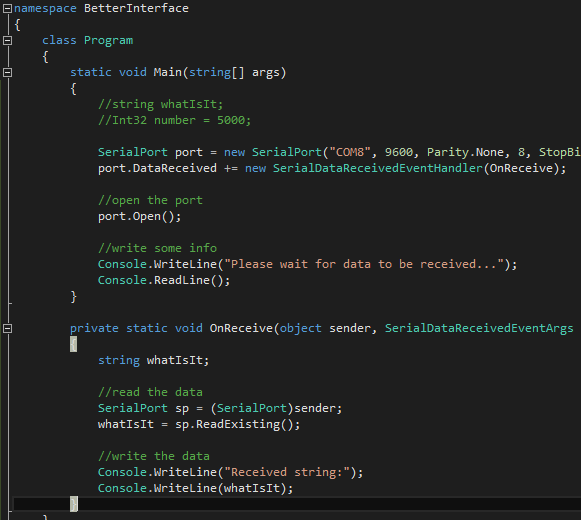
Task: Click the 'string whatIsIt;' declaration
Action: point(153,360)
